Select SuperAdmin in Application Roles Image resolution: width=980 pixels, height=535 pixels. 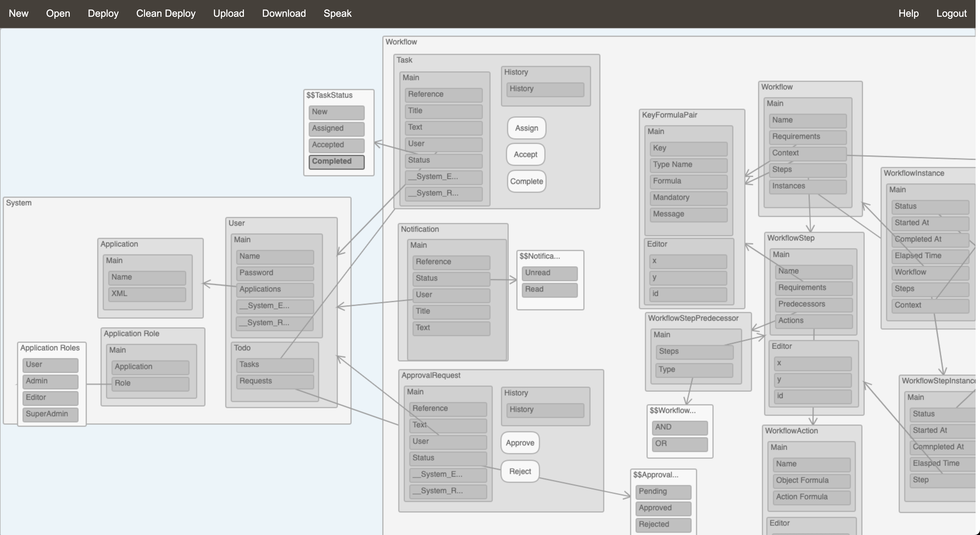(x=50, y=414)
